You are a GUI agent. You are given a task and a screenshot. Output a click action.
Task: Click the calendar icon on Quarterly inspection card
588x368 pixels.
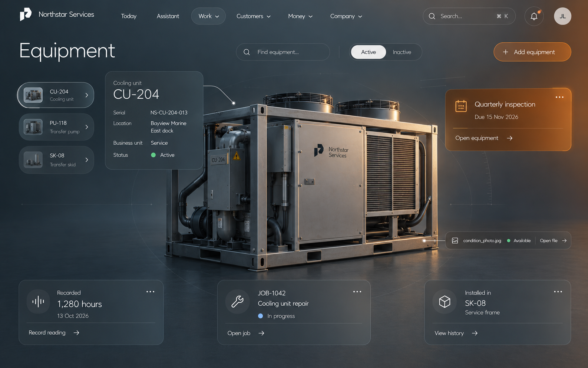[x=461, y=106]
